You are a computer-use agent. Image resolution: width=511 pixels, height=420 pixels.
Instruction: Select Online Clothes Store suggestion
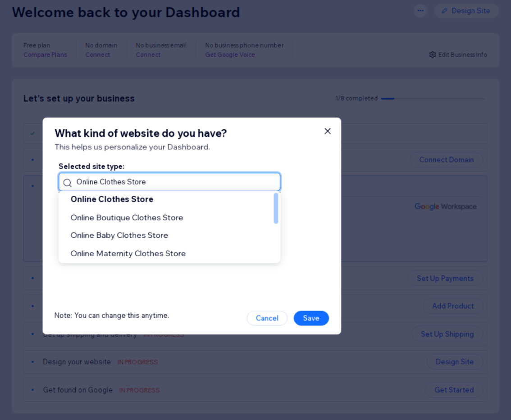[112, 199]
